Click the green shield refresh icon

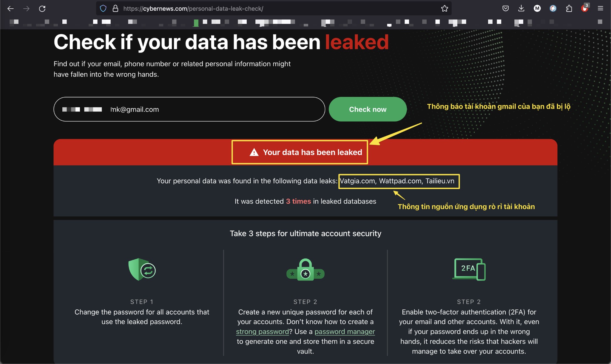click(x=142, y=269)
